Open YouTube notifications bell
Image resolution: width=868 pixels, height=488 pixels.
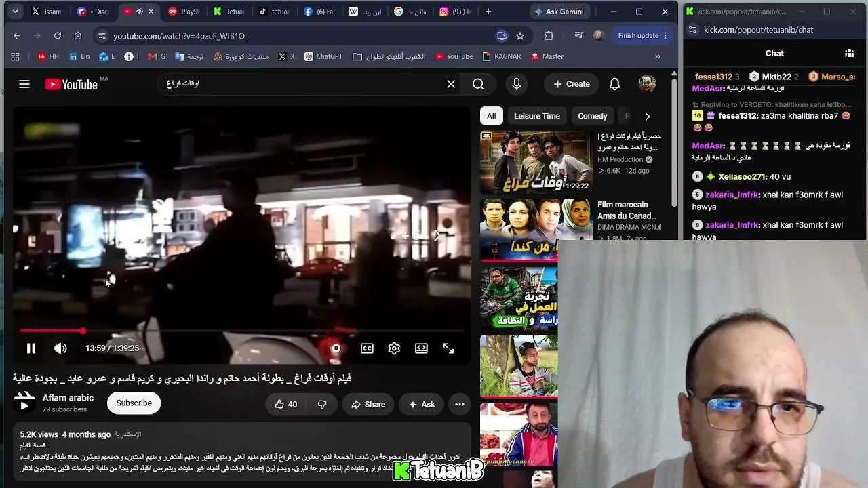tap(614, 84)
